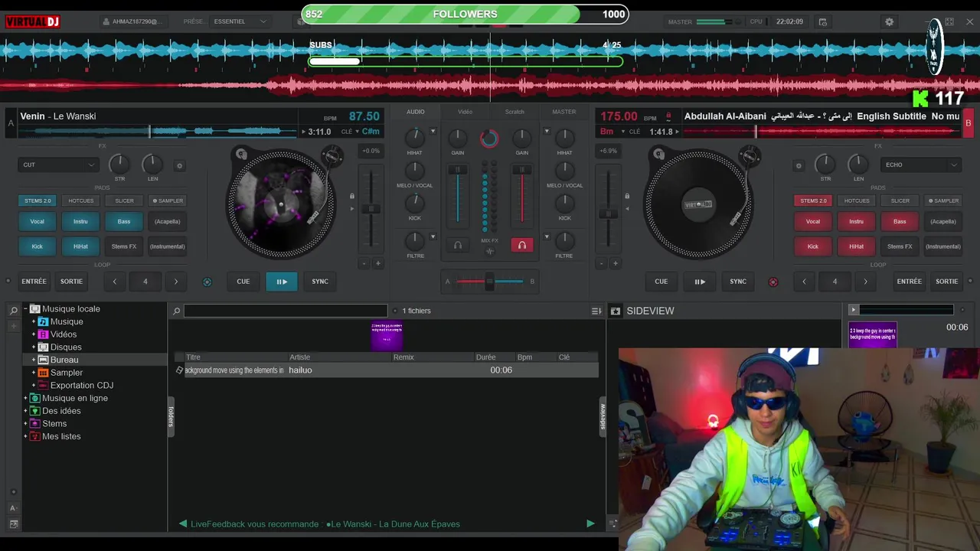Click the crossfader slider

coord(490,282)
